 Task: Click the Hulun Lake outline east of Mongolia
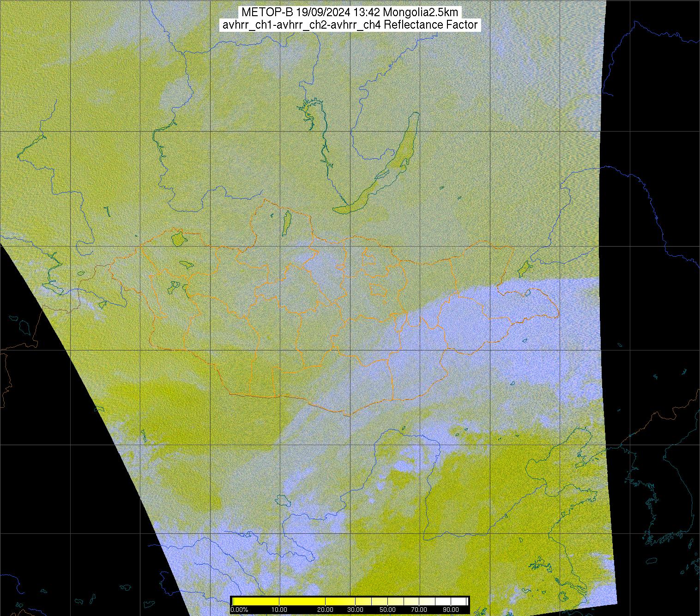[x=524, y=267]
